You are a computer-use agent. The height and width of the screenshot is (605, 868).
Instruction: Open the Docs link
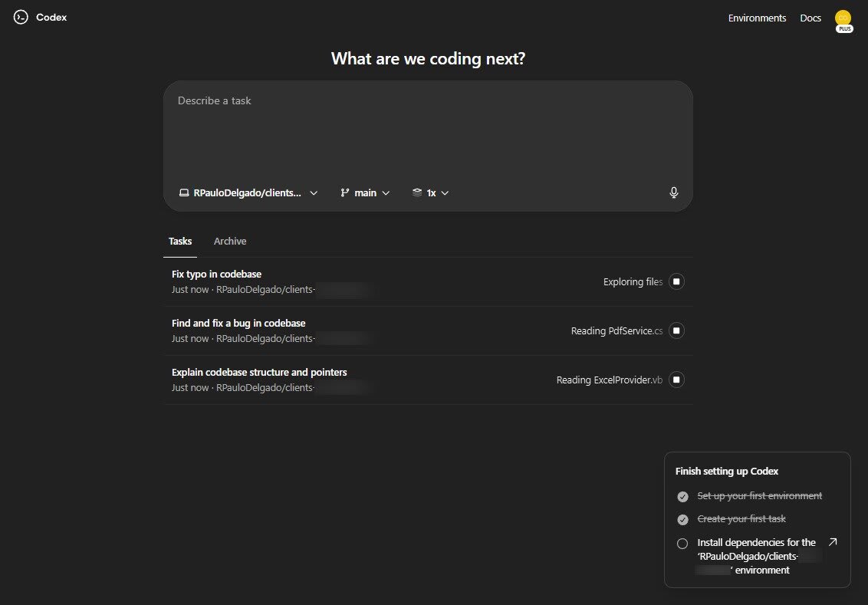[810, 18]
